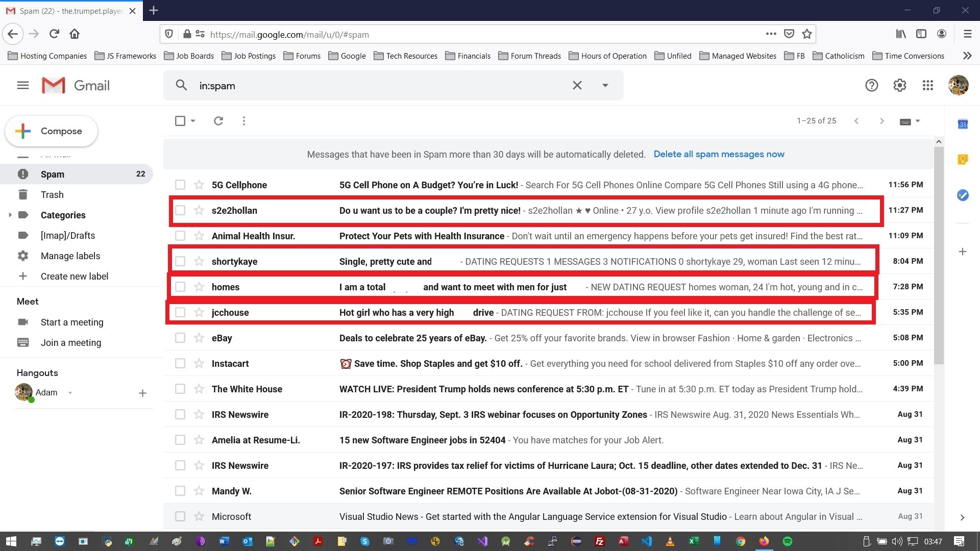Open the Google account avatar
Viewport: 980px width, 551px height.
(958, 85)
